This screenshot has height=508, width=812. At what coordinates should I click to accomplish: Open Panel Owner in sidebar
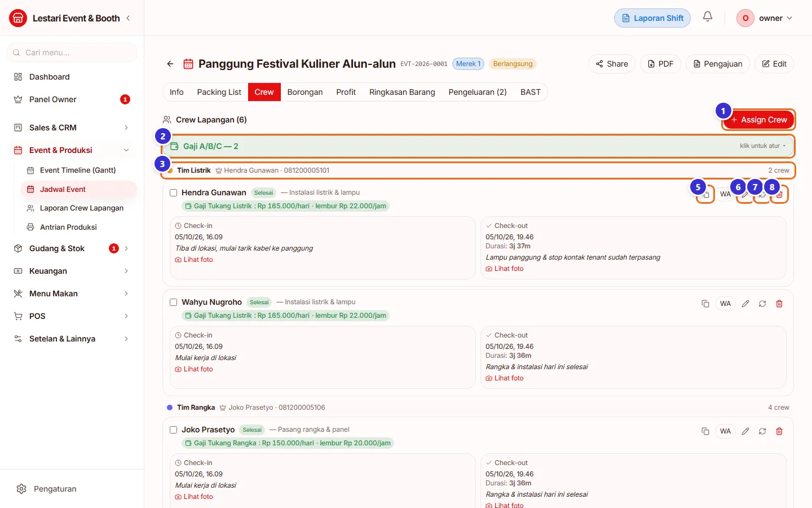[x=72, y=99]
